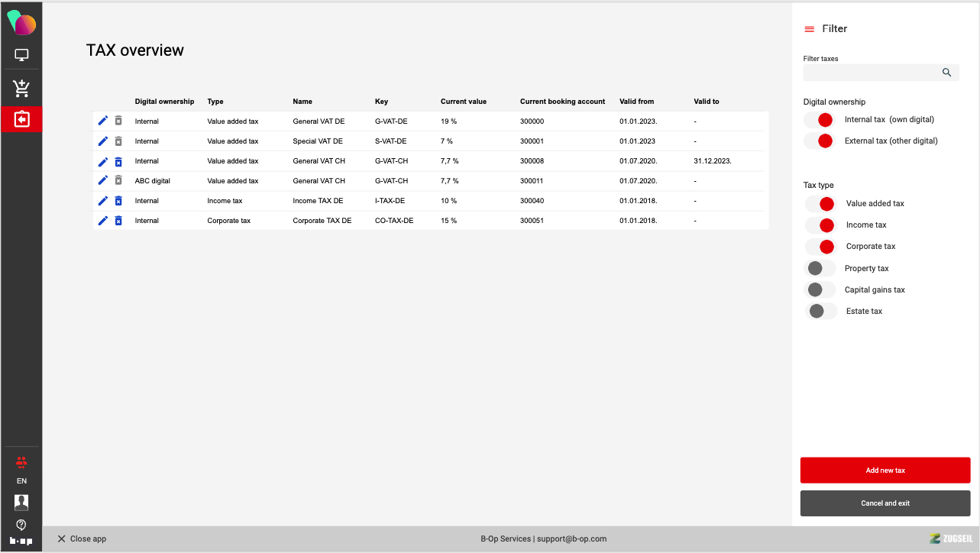Viewport: 980px width, 553px height.
Task: Click the search magnifier in filter
Action: 946,73
